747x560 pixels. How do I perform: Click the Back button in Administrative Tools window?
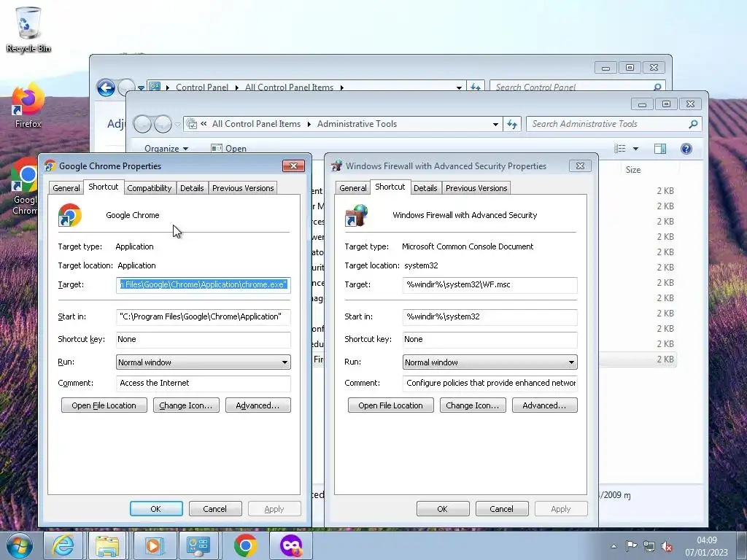pos(142,124)
